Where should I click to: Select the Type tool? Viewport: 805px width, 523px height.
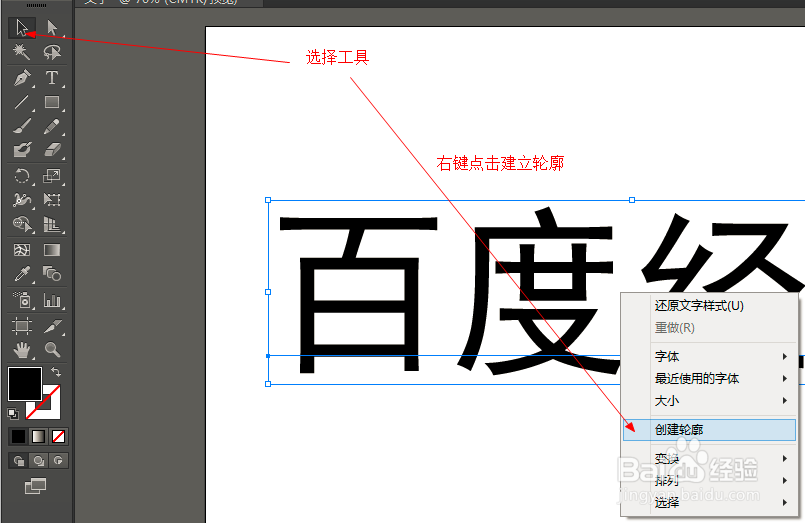(52, 78)
